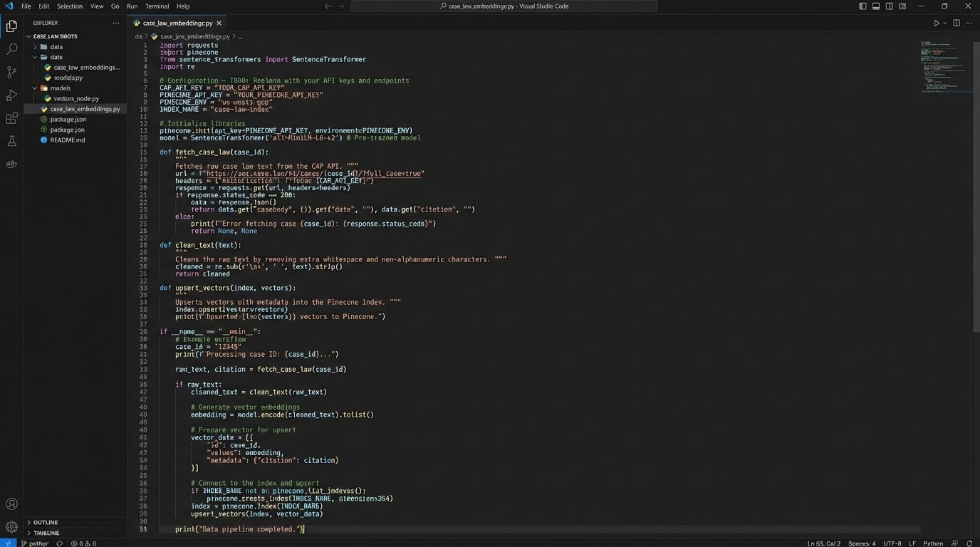Expand the OUTLINE section
The height and width of the screenshot is (547, 980).
click(46, 522)
